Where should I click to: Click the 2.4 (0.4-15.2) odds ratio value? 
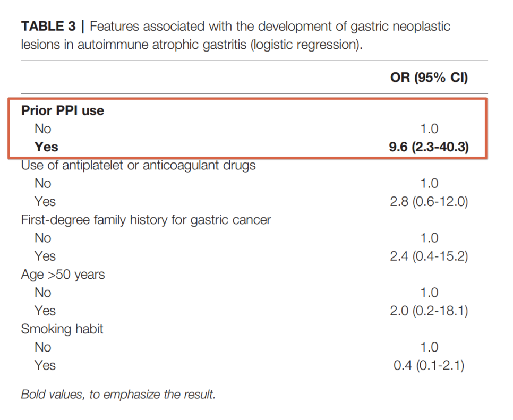click(429, 256)
